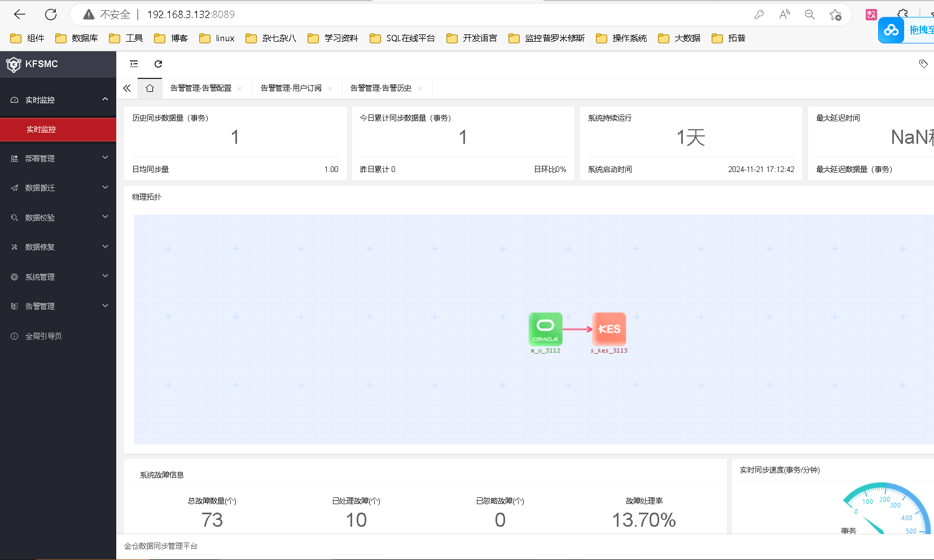934x560 pixels.
Task: Click the not-secure warning icon
Action: [89, 15]
